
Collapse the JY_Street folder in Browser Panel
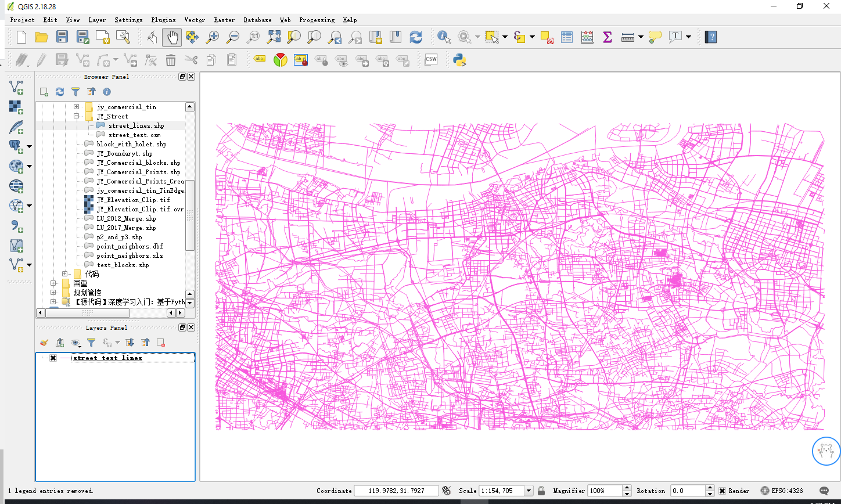point(76,116)
